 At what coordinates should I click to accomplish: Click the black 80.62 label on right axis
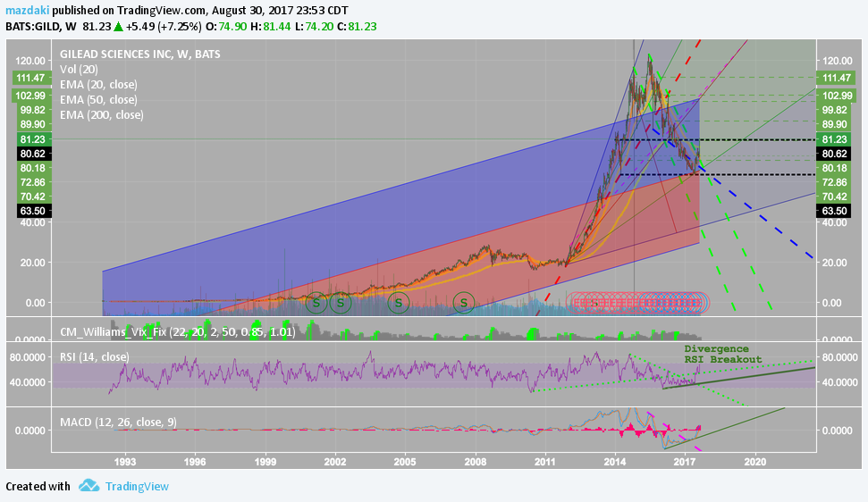point(835,154)
